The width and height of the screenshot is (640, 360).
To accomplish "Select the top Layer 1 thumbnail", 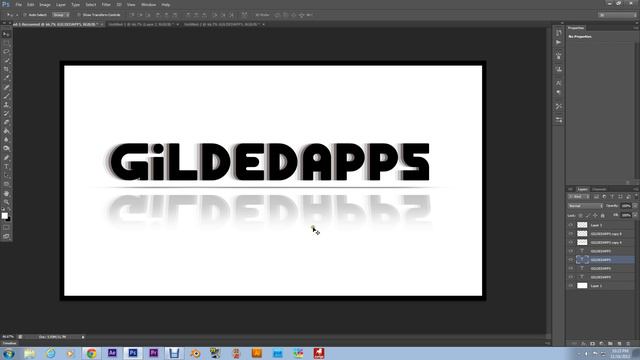I will pos(582,225).
